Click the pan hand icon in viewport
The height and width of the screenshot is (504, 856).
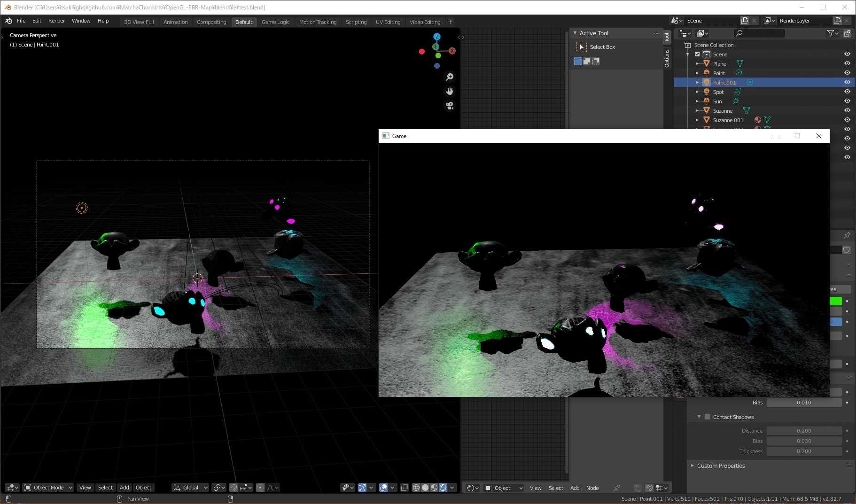pos(450,92)
